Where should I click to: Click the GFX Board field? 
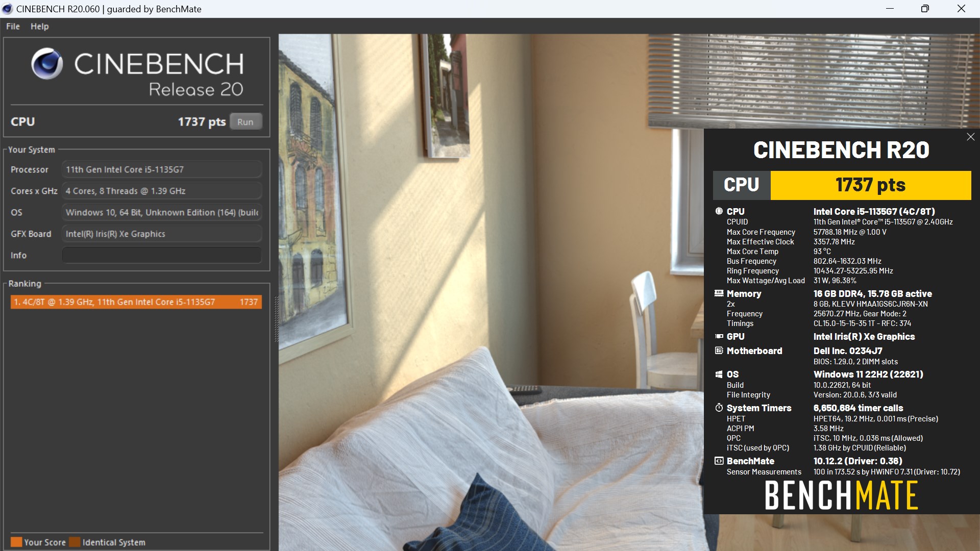click(x=162, y=234)
